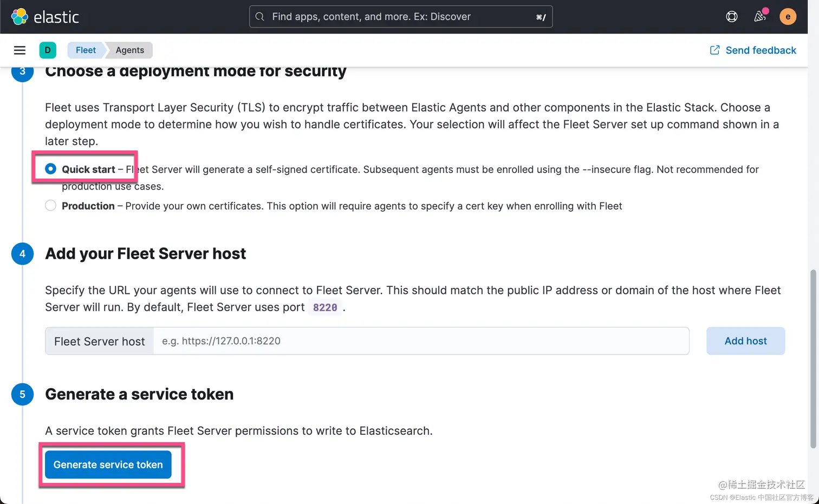Click the vertical scrollbar thumb
This screenshot has height=504, width=819.
[812, 359]
